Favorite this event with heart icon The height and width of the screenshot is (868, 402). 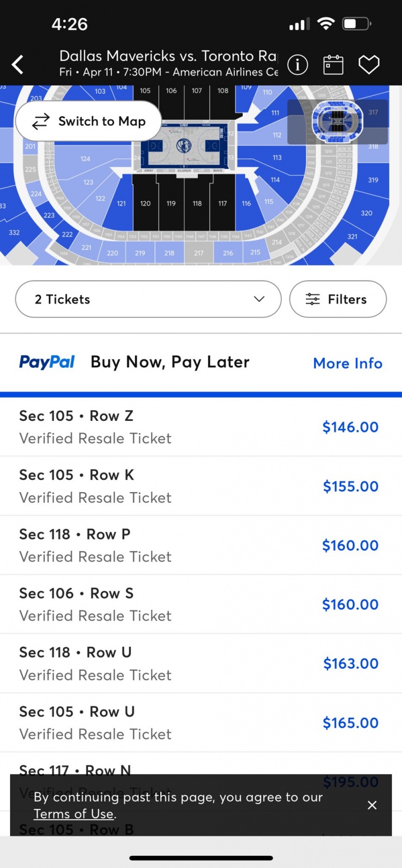point(369,65)
